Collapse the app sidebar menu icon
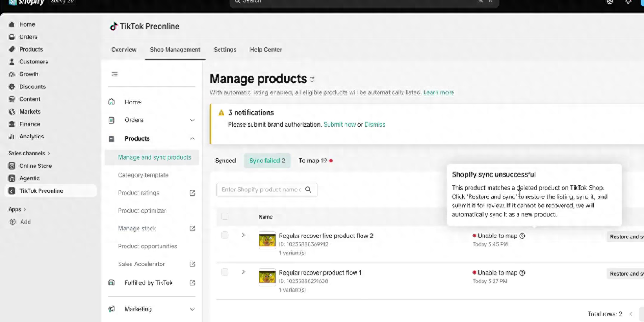Image resolution: width=644 pixels, height=322 pixels. point(115,74)
